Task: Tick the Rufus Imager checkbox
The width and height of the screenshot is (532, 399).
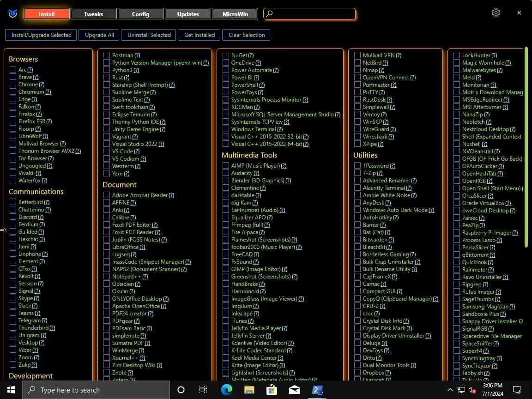Action: coord(457,291)
